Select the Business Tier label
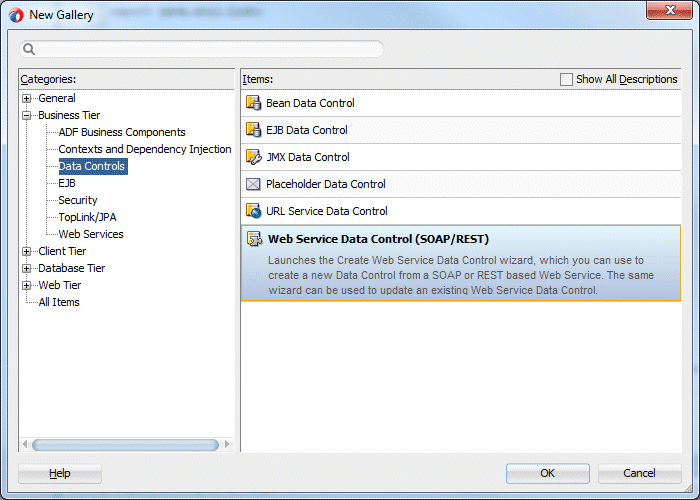 pos(69,115)
